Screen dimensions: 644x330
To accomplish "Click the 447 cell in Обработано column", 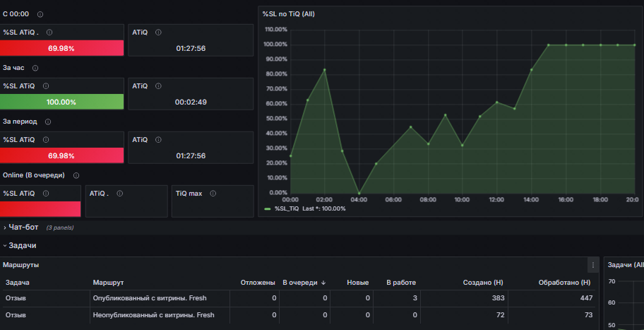I will pyautogui.click(x=587, y=298).
